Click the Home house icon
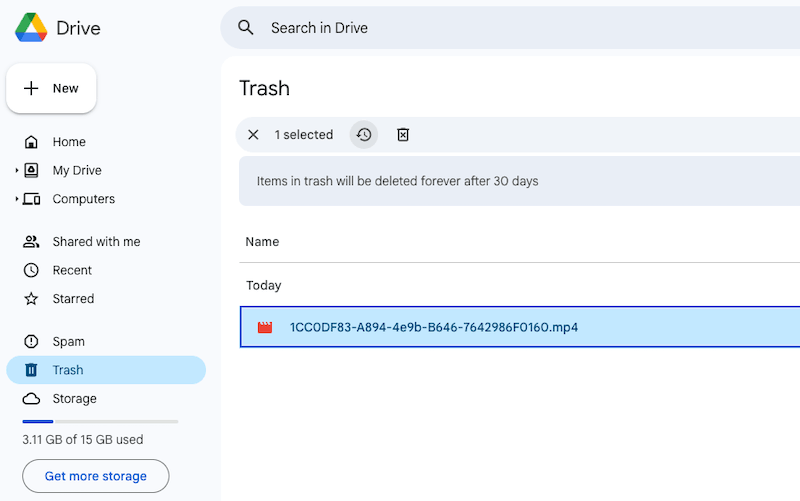Image resolution: width=800 pixels, height=501 pixels. click(x=31, y=142)
